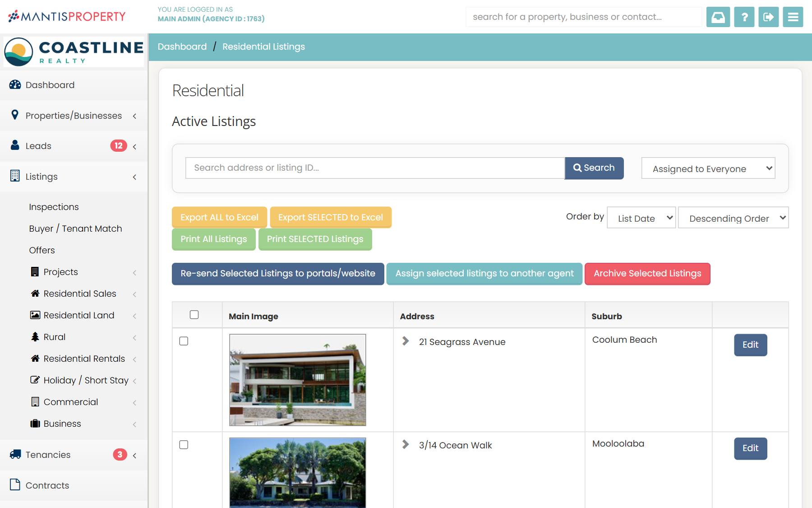812x508 pixels.
Task: Click the Residential Land picture icon
Action: 35,315
